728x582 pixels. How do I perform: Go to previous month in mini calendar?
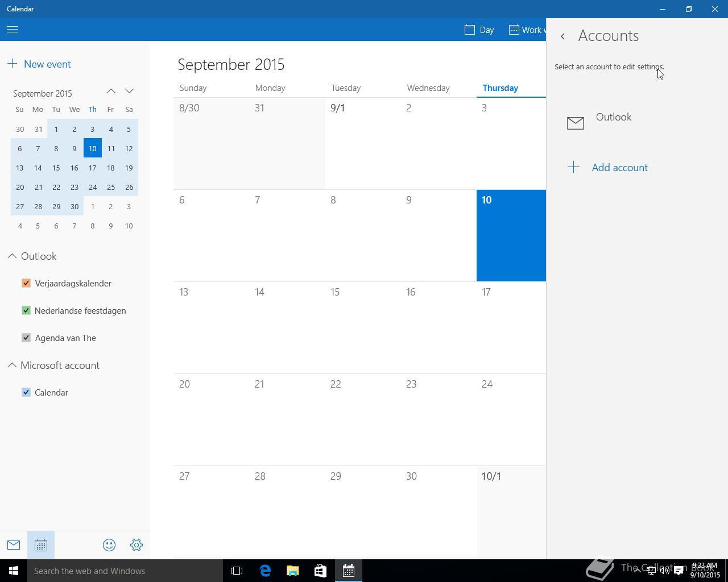[x=111, y=91]
